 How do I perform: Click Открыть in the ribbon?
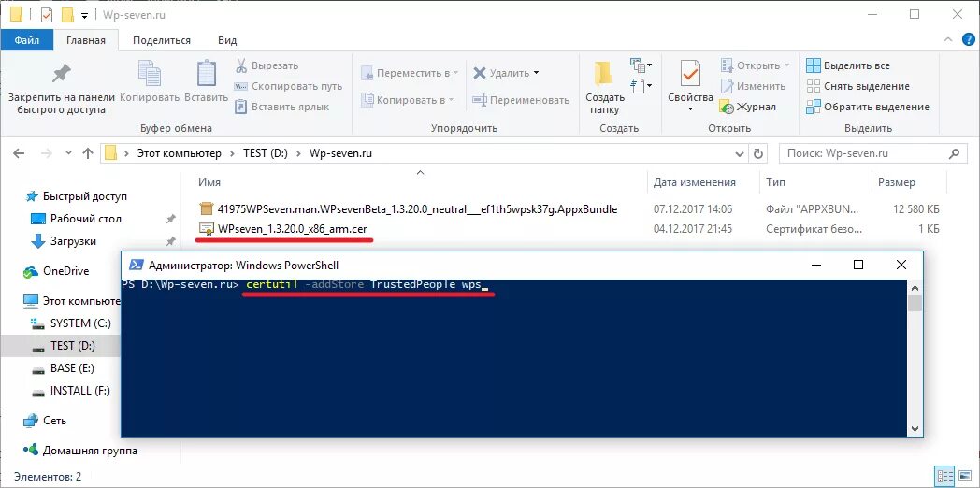click(x=755, y=65)
